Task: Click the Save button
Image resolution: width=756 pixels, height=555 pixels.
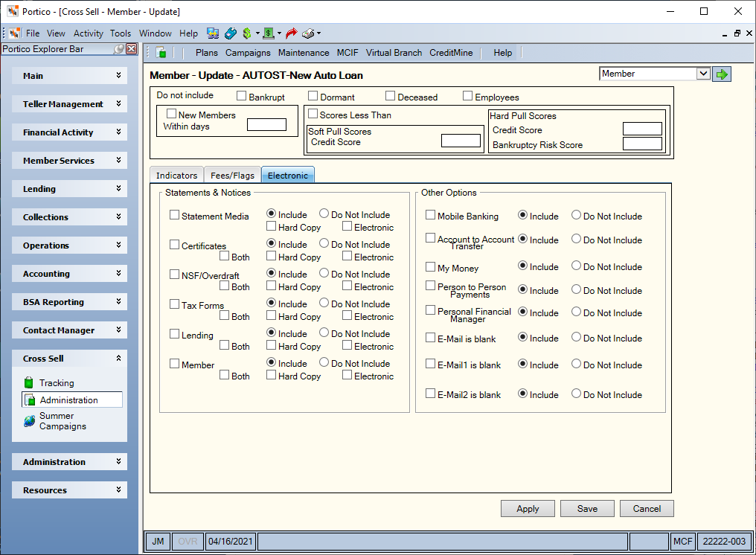Action: click(587, 509)
